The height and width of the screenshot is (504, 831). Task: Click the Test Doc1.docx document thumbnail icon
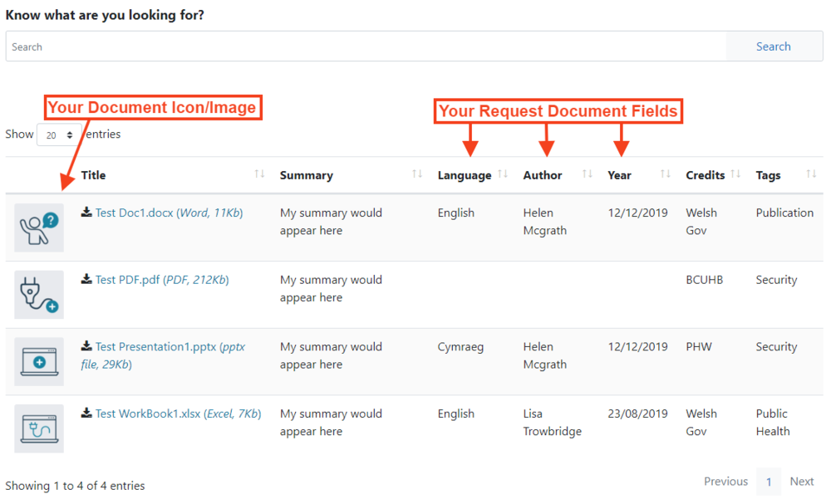pyautogui.click(x=39, y=228)
